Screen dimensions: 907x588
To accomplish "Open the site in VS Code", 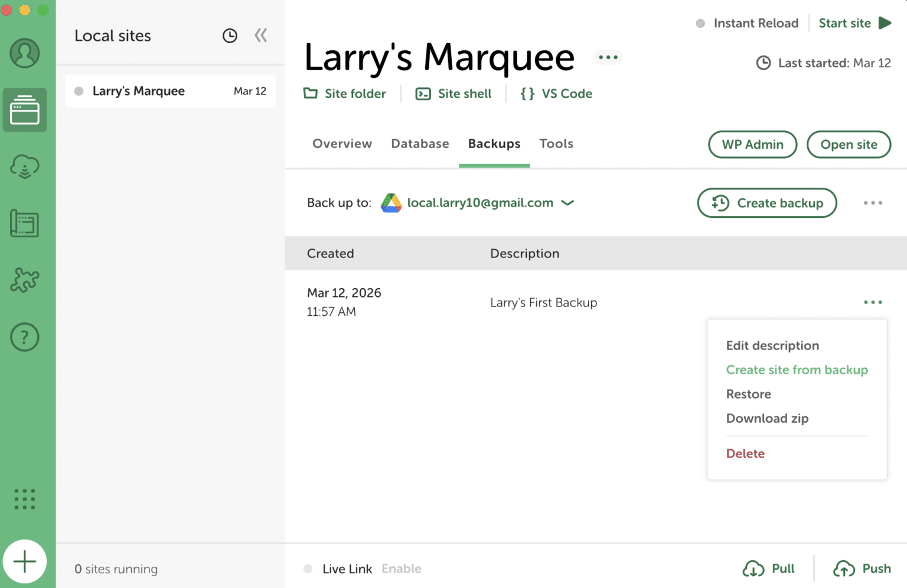I will pyautogui.click(x=556, y=93).
